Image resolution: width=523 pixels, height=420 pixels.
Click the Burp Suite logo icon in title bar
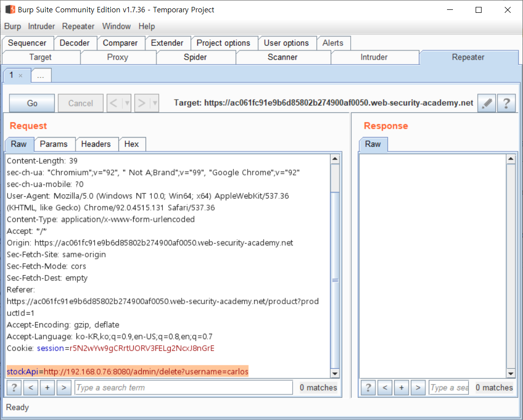click(10, 9)
